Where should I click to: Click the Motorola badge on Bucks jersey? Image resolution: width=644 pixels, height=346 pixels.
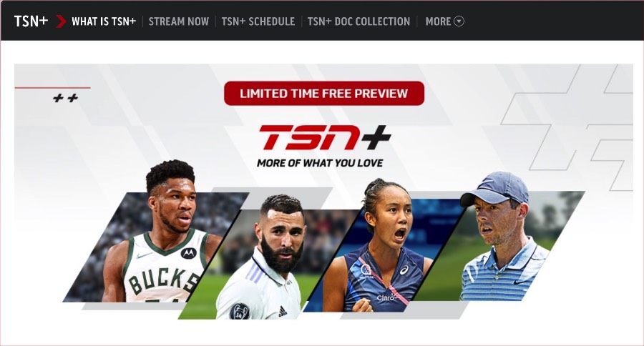point(188,253)
